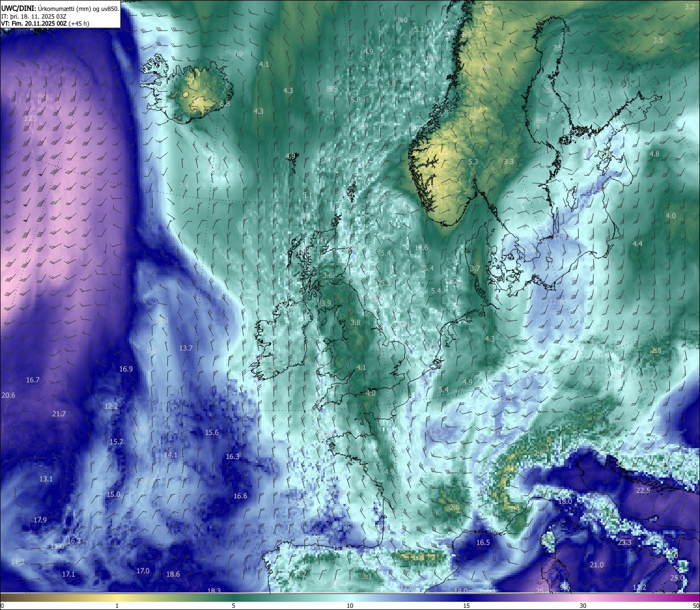Screen dimensions: 700x610
Task: Click the 13.7 value on the map
Action: pos(186,348)
